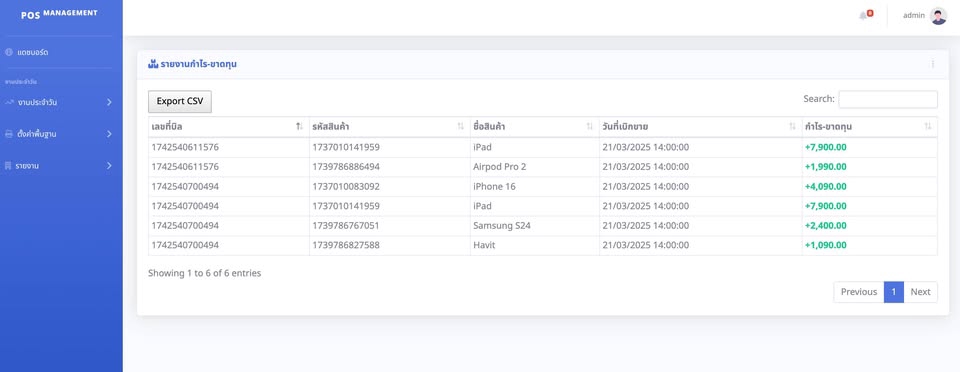
Task: Click the Export CSV button
Action: click(180, 102)
